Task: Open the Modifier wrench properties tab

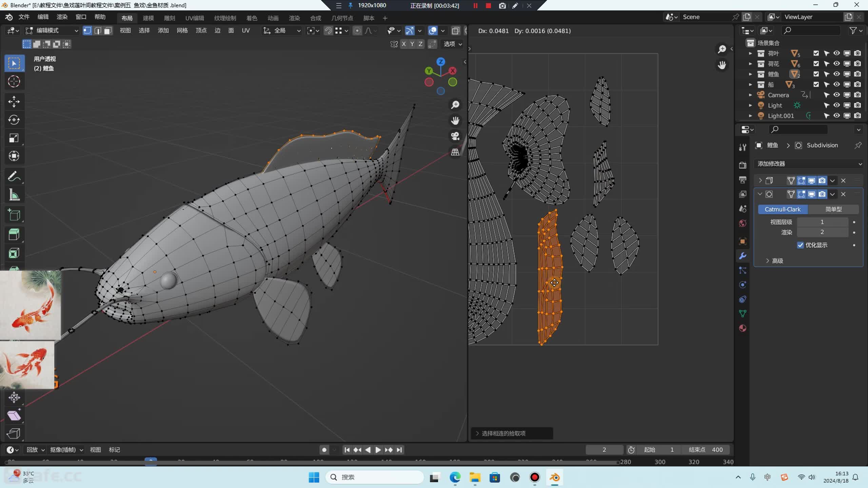Action: coord(743,256)
